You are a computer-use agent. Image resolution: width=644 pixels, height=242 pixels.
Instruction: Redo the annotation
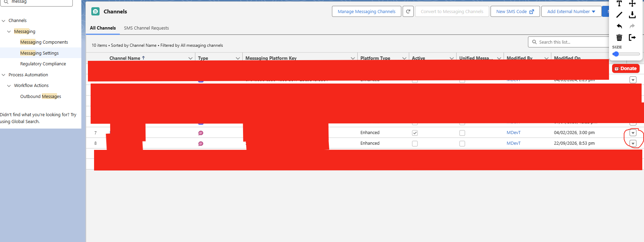tap(632, 26)
